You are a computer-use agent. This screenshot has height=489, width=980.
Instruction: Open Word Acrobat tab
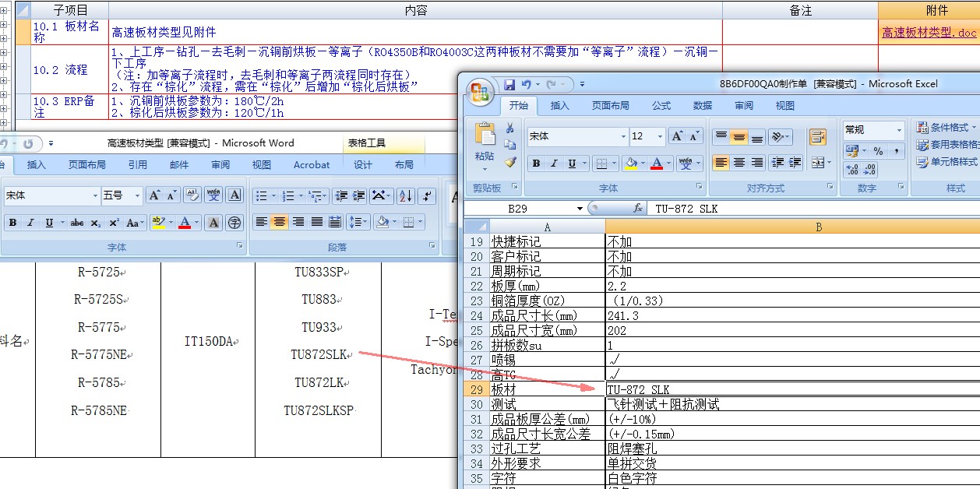point(312,164)
